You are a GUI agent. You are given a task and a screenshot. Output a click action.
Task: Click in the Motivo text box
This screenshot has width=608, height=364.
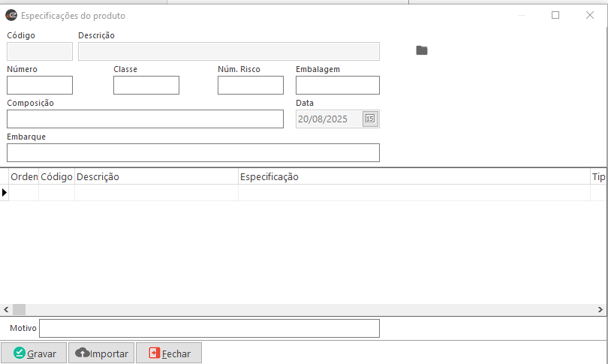click(209, 329)
